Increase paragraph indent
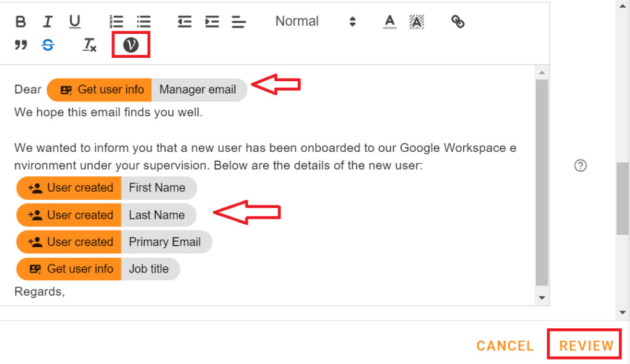The width and height of the screenshot is (630, 364). click(x=212, y=22)
